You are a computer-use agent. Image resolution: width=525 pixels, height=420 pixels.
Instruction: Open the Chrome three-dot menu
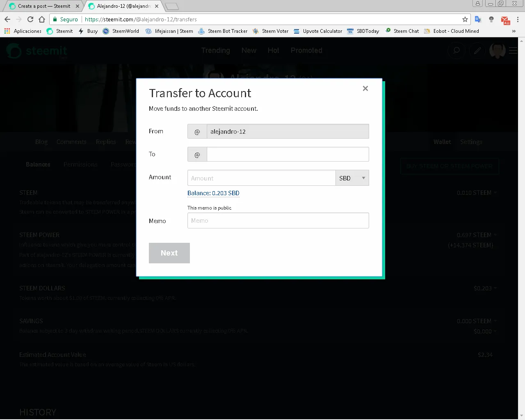(518, 19)
